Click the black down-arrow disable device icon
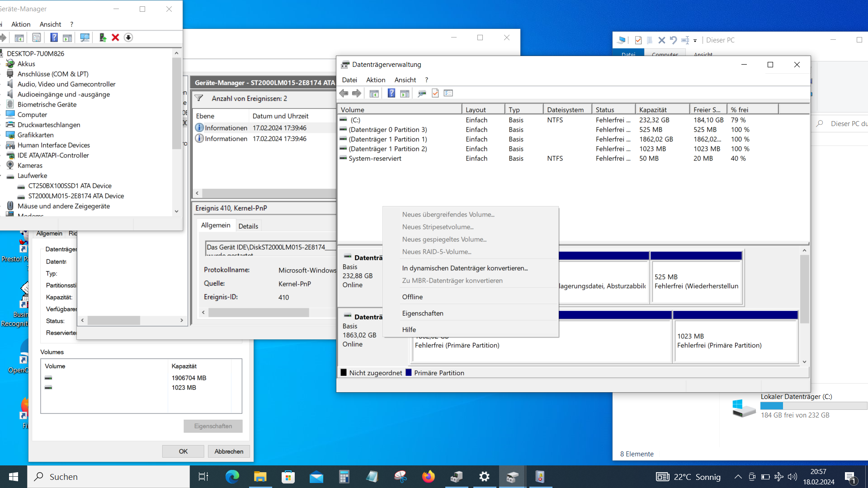The width and height of the screenshot is (868, 488). pyautogui.click(x=128, y=38)
